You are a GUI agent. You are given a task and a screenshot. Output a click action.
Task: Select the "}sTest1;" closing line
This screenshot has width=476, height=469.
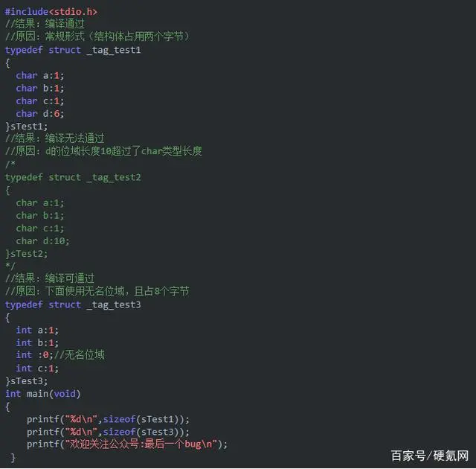point(26,126)
